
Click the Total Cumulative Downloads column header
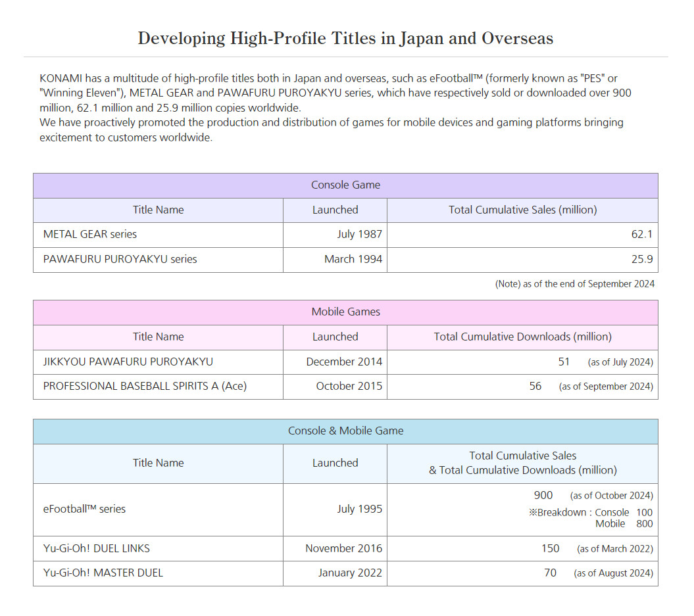[x=522, y=337]
